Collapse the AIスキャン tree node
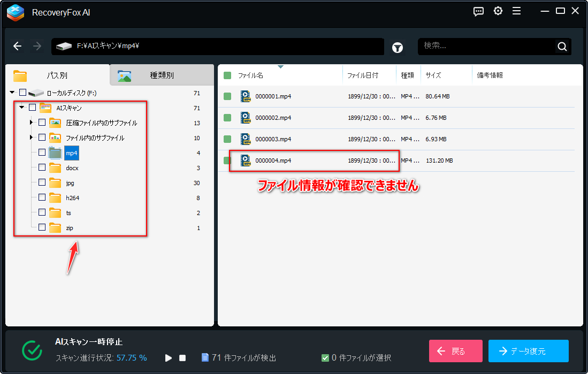The height and width of the screenshot is (374, 588). pos(22,108)
